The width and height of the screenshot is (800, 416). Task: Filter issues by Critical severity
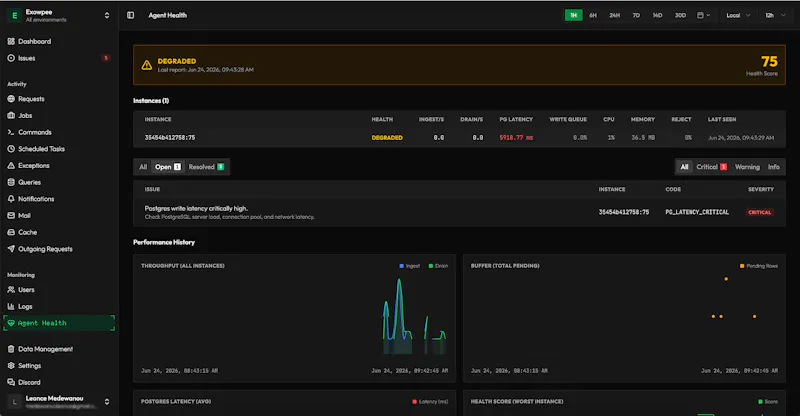point(711,167)
